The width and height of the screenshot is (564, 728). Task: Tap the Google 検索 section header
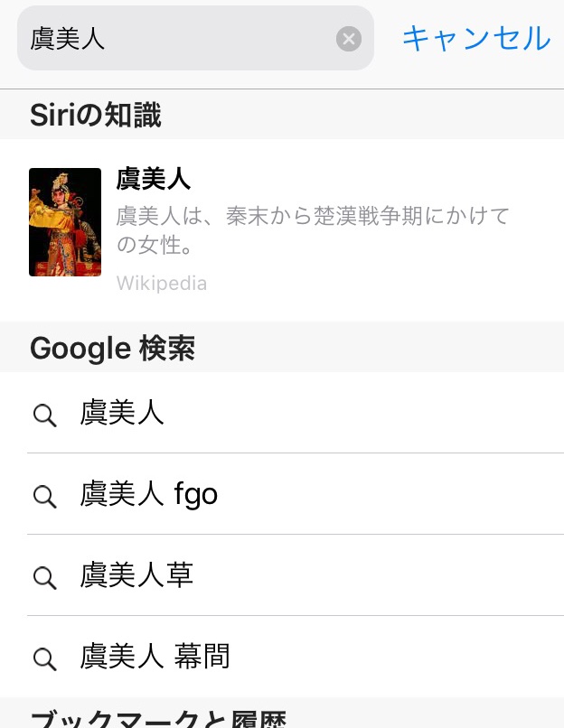(x=112, y=349)
